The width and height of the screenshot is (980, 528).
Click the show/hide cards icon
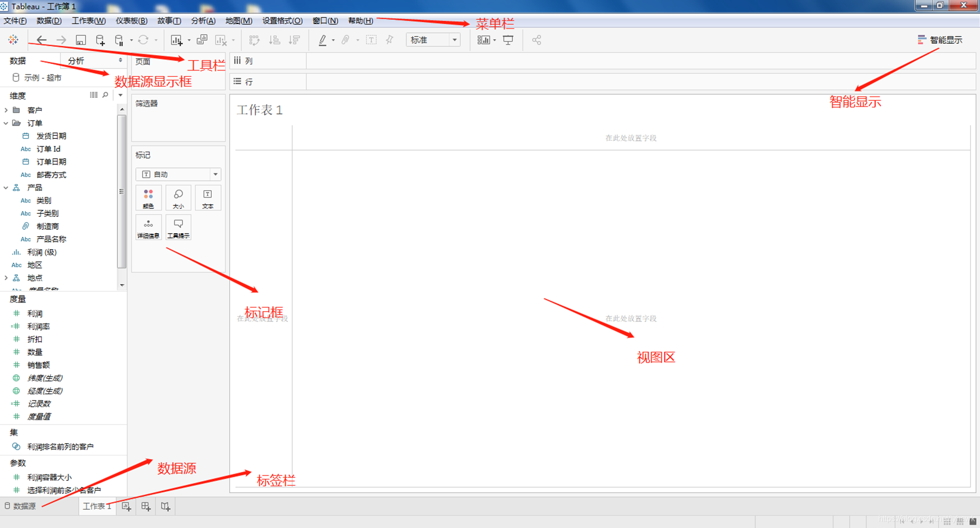(484, 40)
